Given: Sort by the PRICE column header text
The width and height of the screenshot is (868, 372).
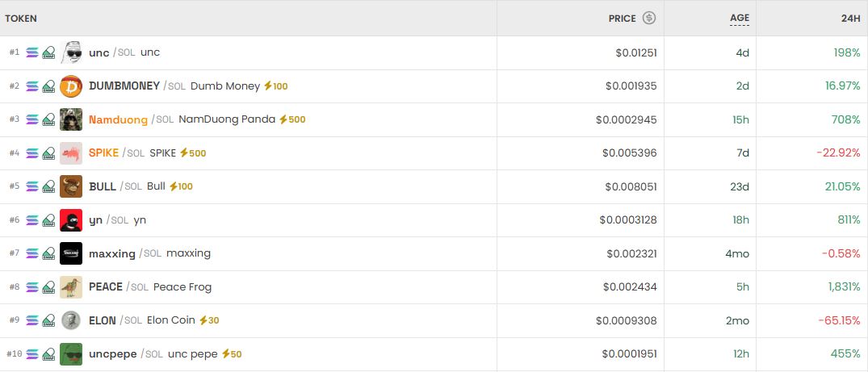Looking at the screenshot, I should [x=622, y=18].
